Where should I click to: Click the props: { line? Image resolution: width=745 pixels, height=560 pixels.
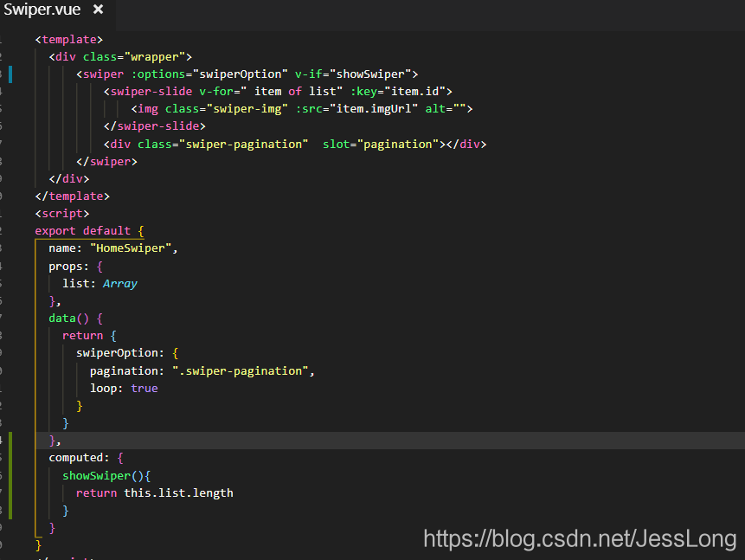[x=75, y=267]
